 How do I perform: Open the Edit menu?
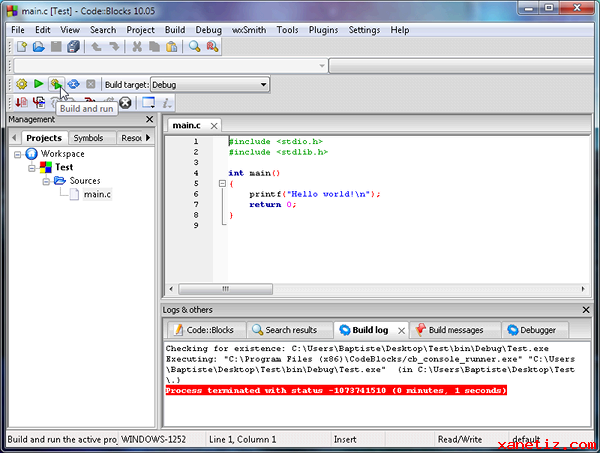click(42, 30)
